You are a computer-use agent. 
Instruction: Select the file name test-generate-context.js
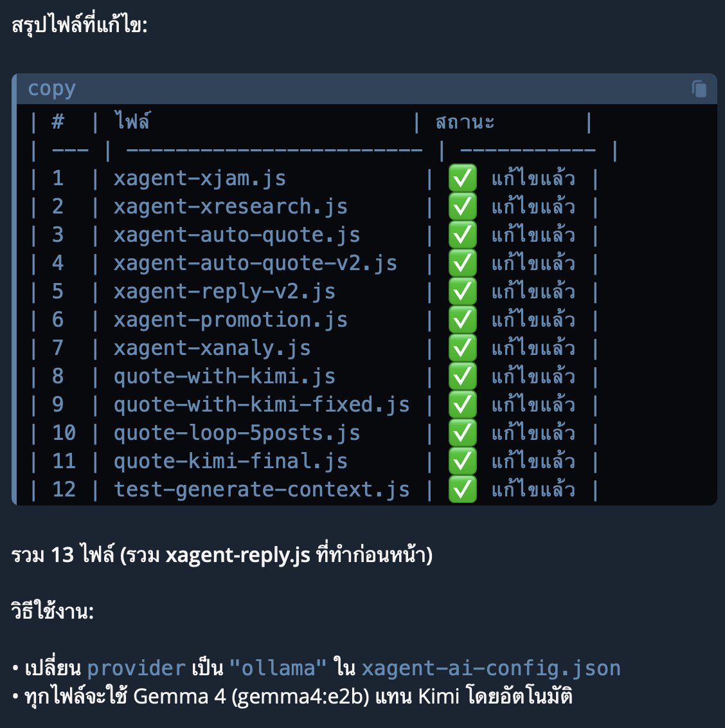(x=262, y=490)
